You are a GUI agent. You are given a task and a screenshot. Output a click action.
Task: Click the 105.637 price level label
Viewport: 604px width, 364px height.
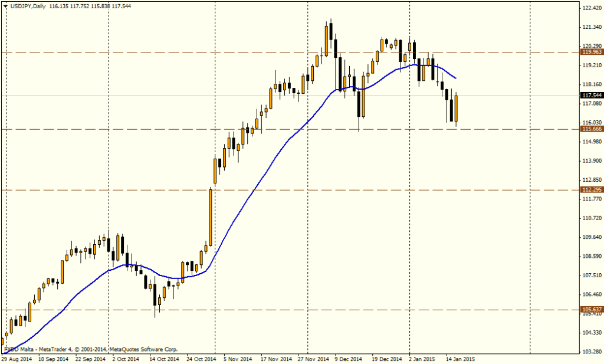pyautogui.click(x=591, y=309)
